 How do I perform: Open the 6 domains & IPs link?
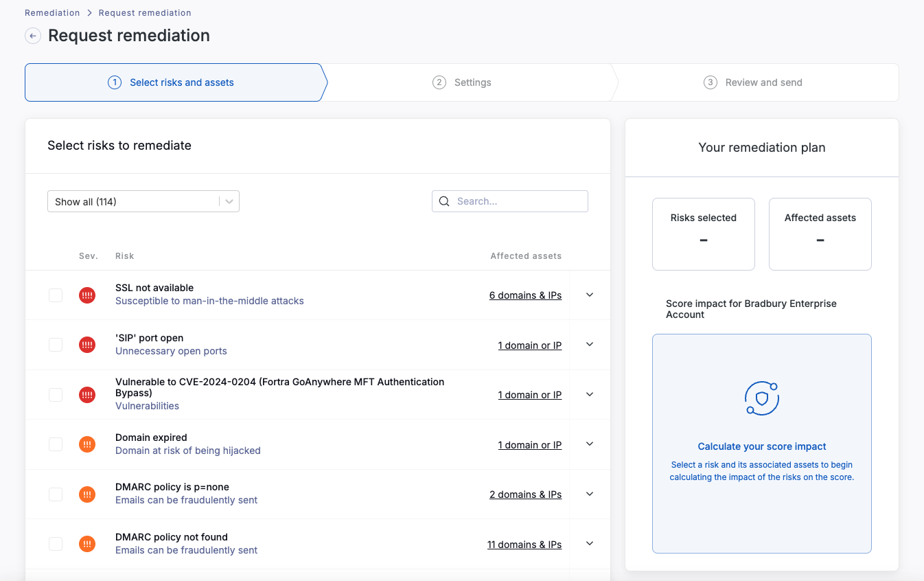[525, 295]
